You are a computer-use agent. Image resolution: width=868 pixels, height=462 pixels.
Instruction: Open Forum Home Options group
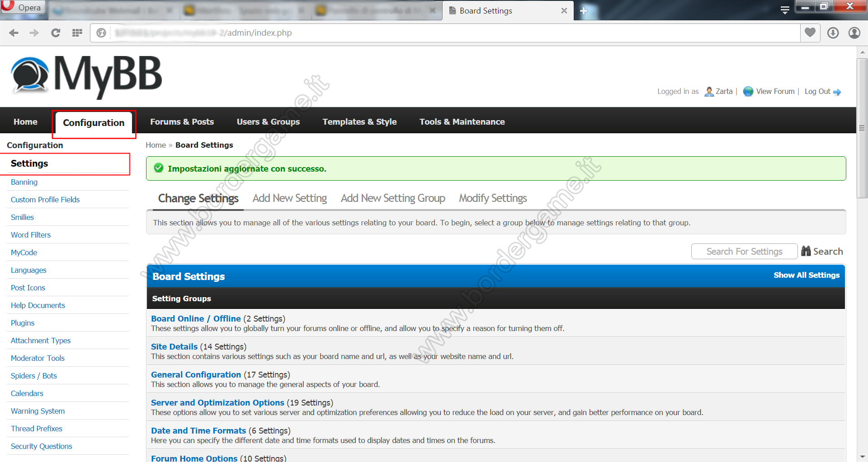194,458
